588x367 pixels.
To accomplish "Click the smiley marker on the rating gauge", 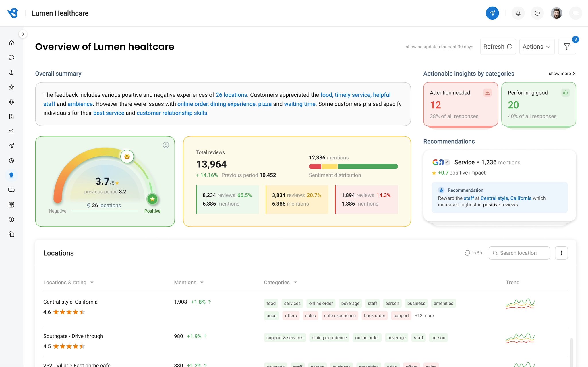I will [127, 157].
